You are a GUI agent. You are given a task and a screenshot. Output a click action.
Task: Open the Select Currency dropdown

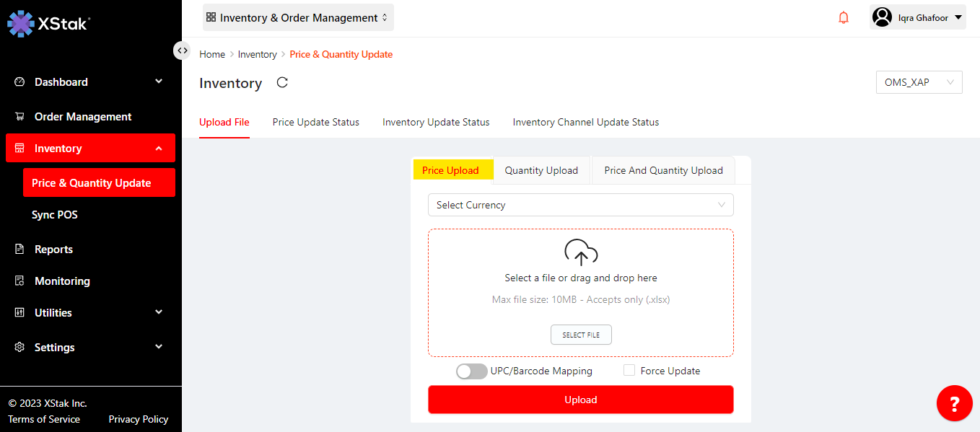coord(580,205)
